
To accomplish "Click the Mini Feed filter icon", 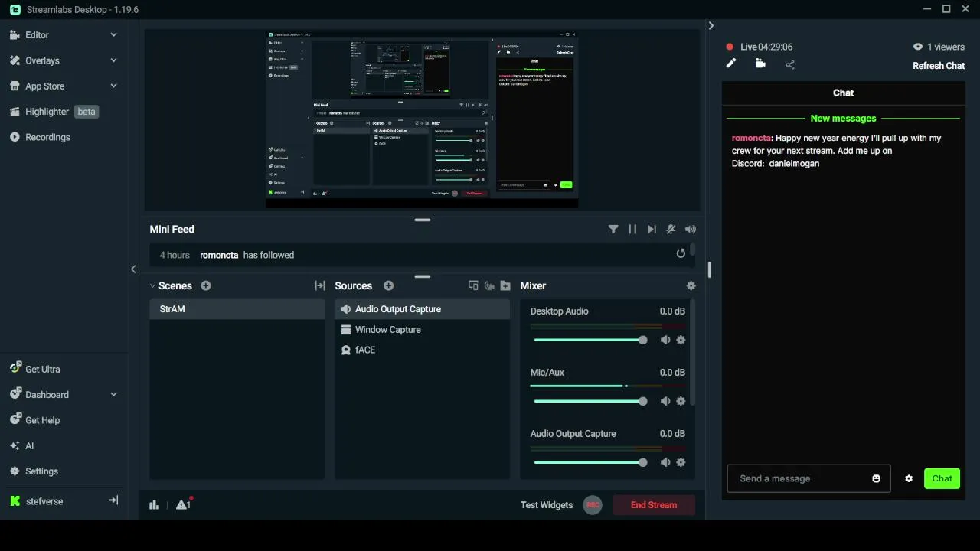I will [613, 229].
